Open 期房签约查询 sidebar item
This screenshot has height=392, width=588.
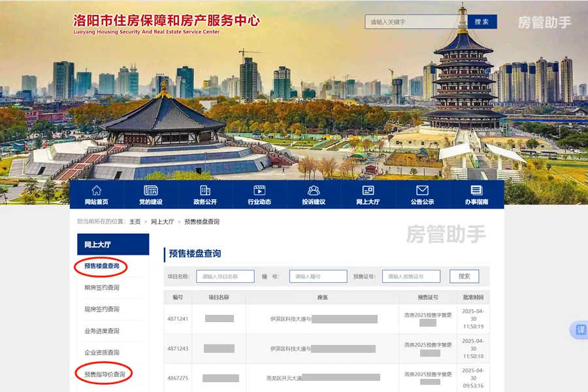click(x=102, y=287)
